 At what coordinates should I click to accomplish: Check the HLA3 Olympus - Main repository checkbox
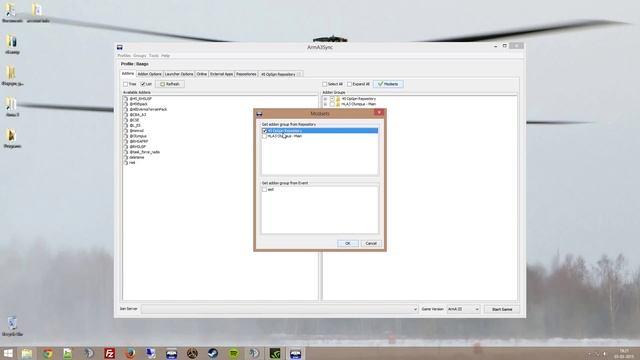pyautogui.click(x=264, y=136)
